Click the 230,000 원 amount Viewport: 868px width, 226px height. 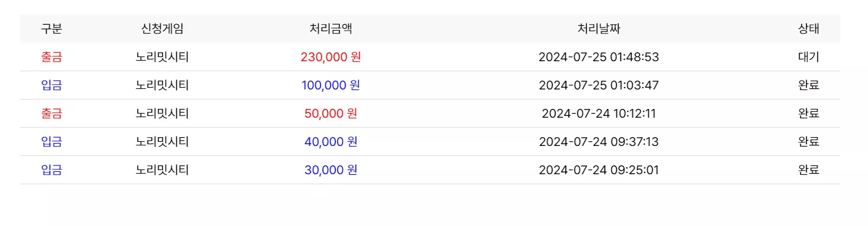point(331,57)
